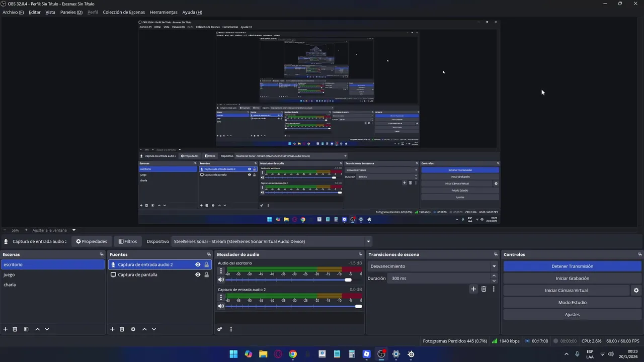Open source properties gear in Fuentes toolbar

coord(133,329)
